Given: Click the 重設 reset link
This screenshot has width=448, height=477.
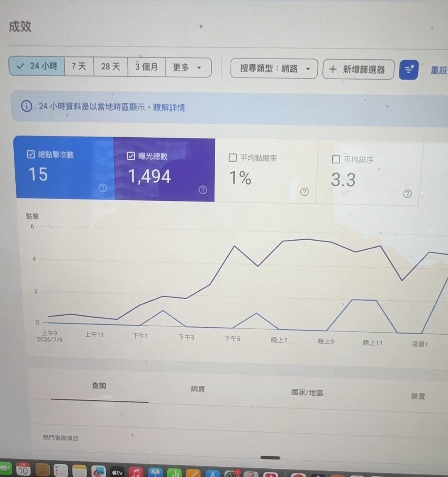Looking at the screenshot, I should 439,71.
